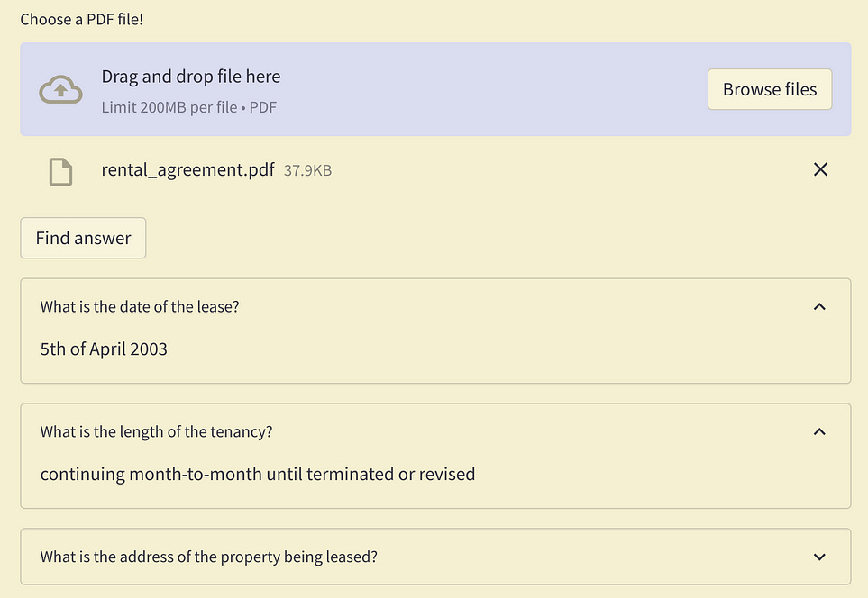
Task: Click the Drag and drop file here text
Action: pyautogui.click(x=190, y=77)
